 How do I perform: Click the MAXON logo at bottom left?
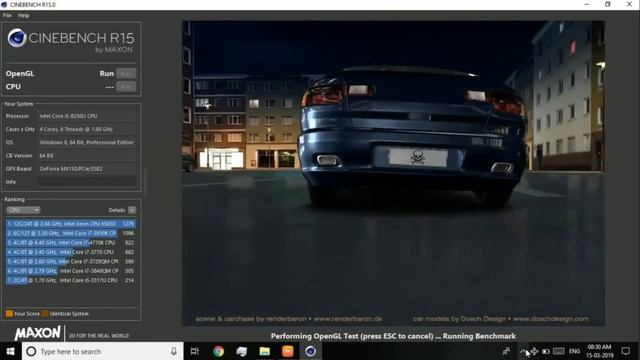coord(38,333)
